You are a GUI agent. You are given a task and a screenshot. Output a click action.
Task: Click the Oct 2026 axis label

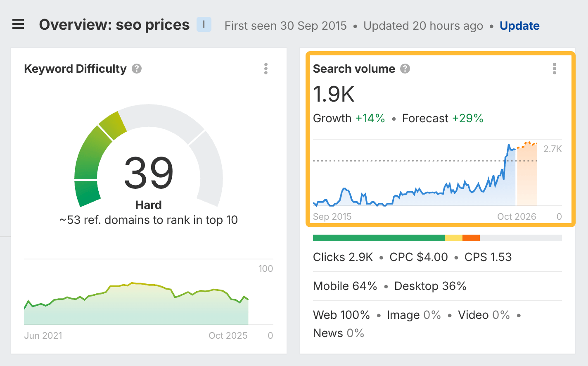point(517,216)
